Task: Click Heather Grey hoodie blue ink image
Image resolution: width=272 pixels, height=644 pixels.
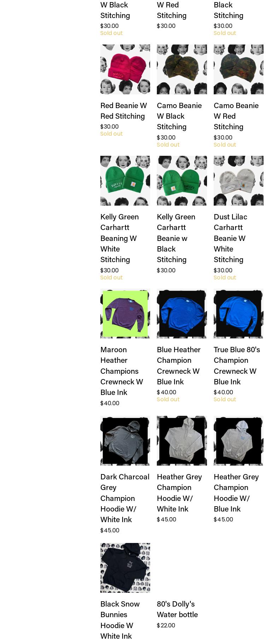Action: pos(238,441)
